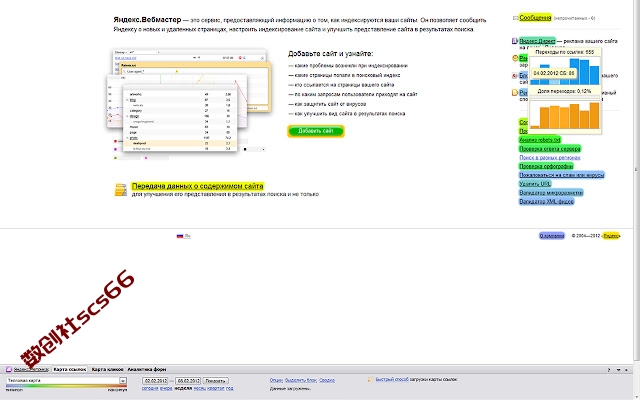Open the Яндекс.Метрика link in bottom bar
640x400 pixels.
pos(31,369)
